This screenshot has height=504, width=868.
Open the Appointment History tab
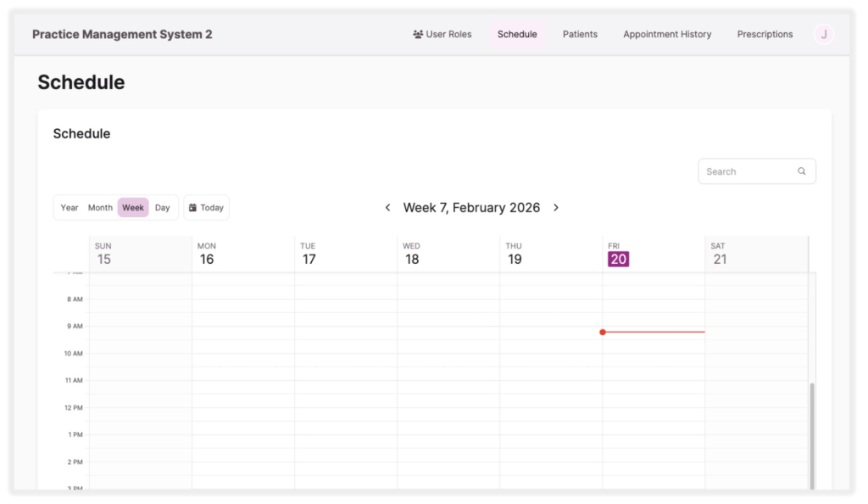(666, 34)
